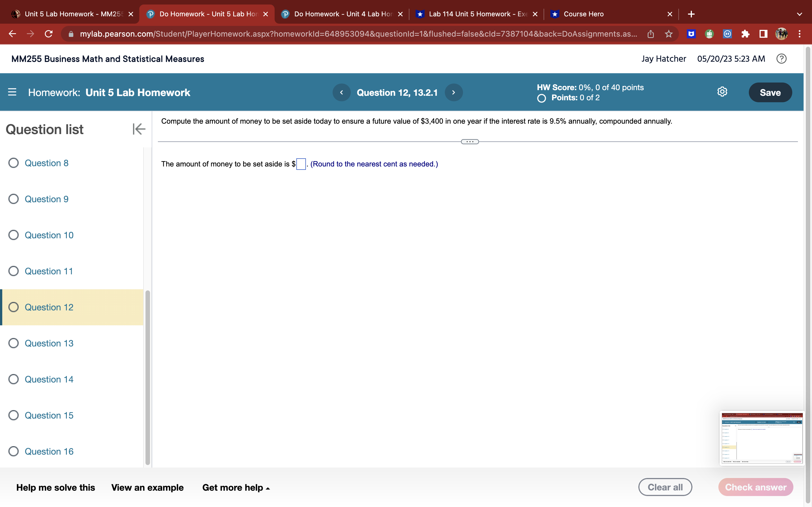Open the hamburger menu beside Homework title

pyautogui.click(x=12, y=92)
